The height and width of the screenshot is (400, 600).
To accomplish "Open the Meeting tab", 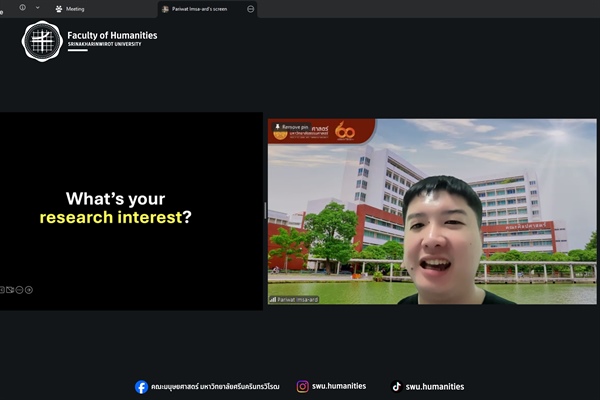I will [75, 8].
